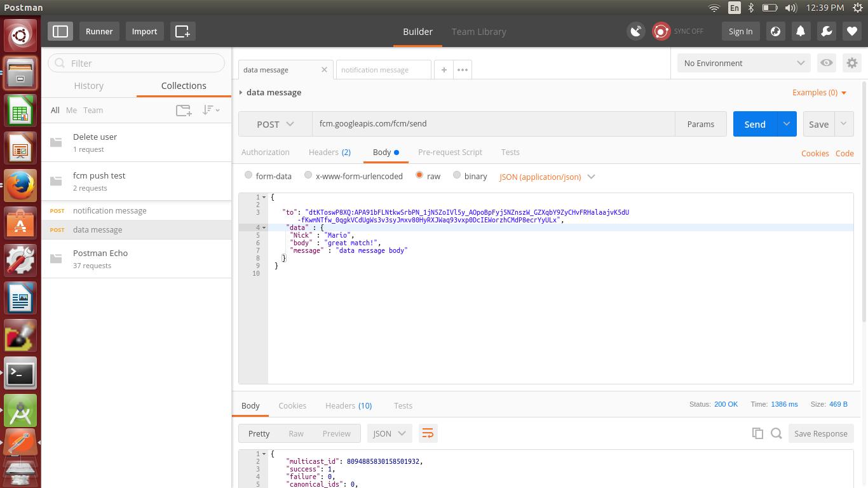
Task: Expand the data message request description
Action: 241,93
